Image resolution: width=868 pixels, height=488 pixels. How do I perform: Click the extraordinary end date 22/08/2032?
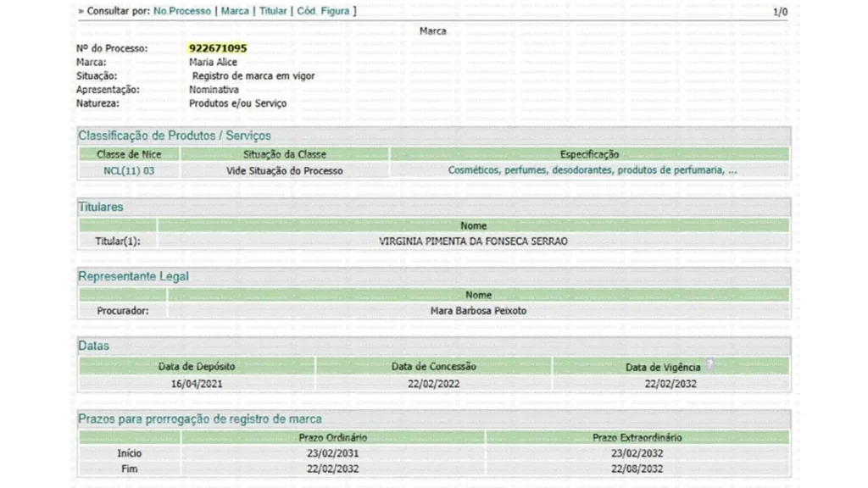(x=637, y=469)
